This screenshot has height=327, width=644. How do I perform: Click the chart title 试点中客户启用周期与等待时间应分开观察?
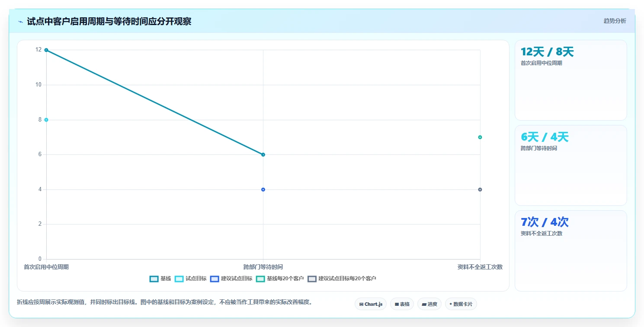point(109,22)
